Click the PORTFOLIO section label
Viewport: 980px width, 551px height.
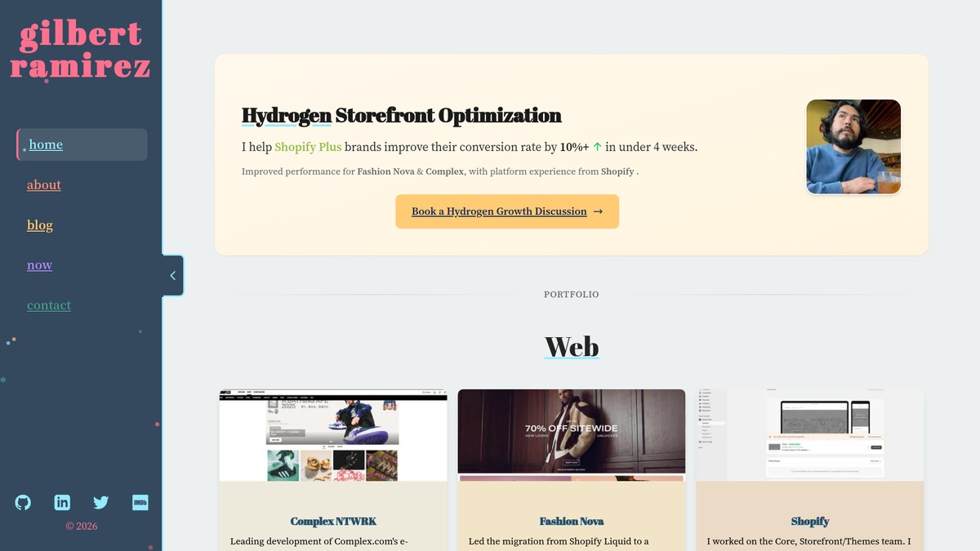point(572,294)
